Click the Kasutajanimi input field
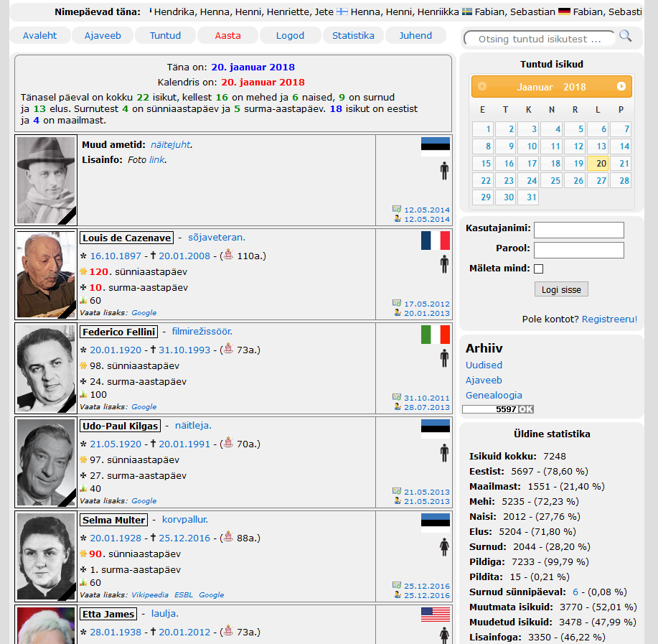 click(578, 230)
